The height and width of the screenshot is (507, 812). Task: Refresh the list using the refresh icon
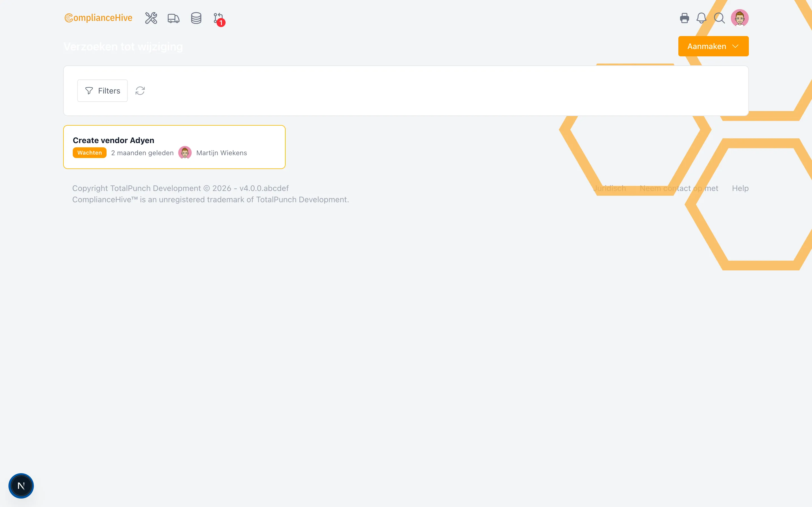(x=140, y=90)
